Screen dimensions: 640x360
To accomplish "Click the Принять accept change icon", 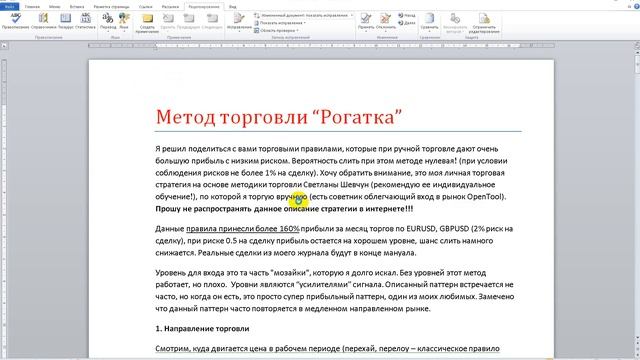I will point(366,19).
